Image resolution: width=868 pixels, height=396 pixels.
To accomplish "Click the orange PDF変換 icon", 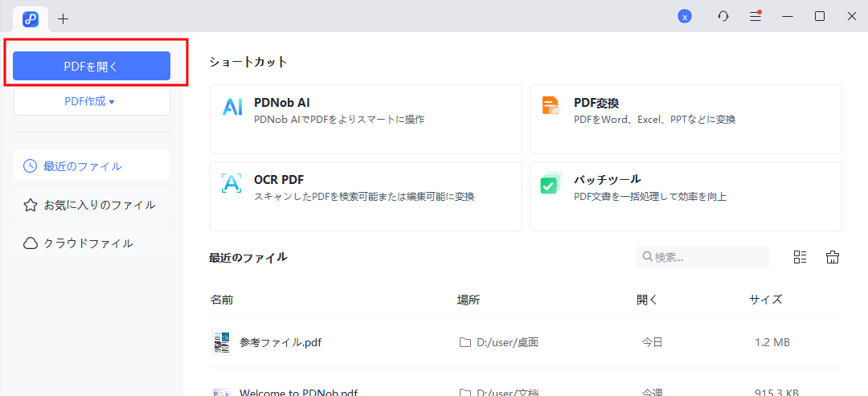I will click(x=551, y=106).
